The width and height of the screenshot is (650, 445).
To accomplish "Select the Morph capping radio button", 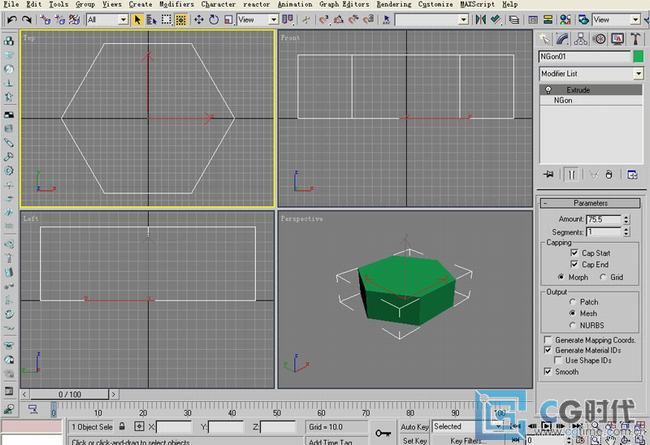I will (x=561, y=277).
